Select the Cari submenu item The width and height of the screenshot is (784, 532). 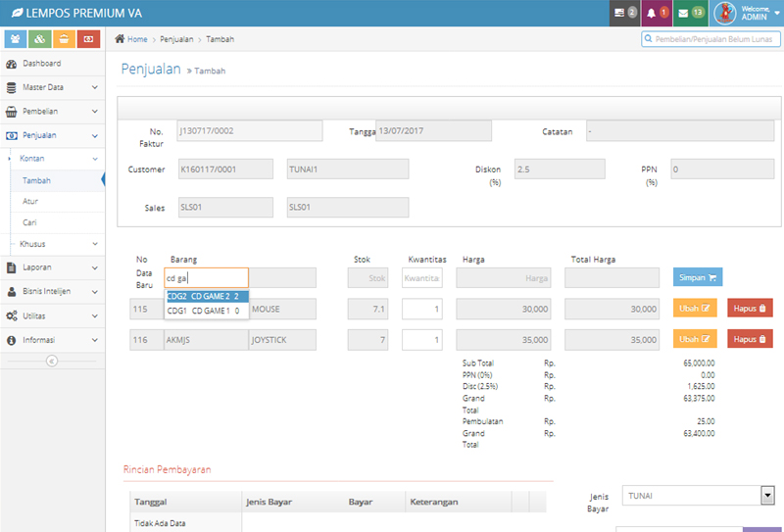pos(58,222)
